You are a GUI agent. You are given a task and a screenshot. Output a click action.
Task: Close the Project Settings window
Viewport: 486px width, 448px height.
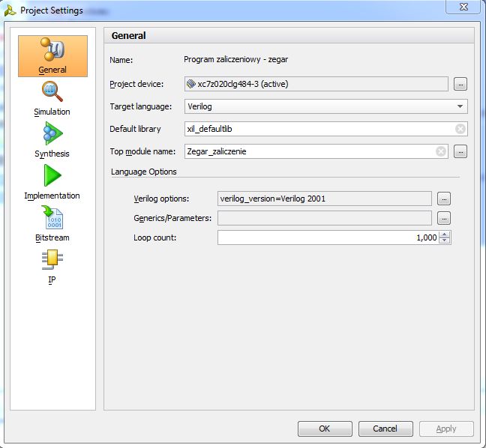pyautogui.click(x=463, y=7)
